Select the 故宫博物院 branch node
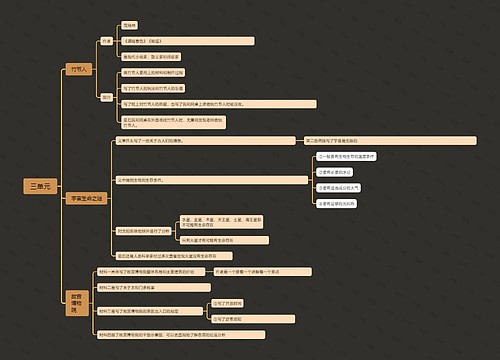 pos(77,303)
